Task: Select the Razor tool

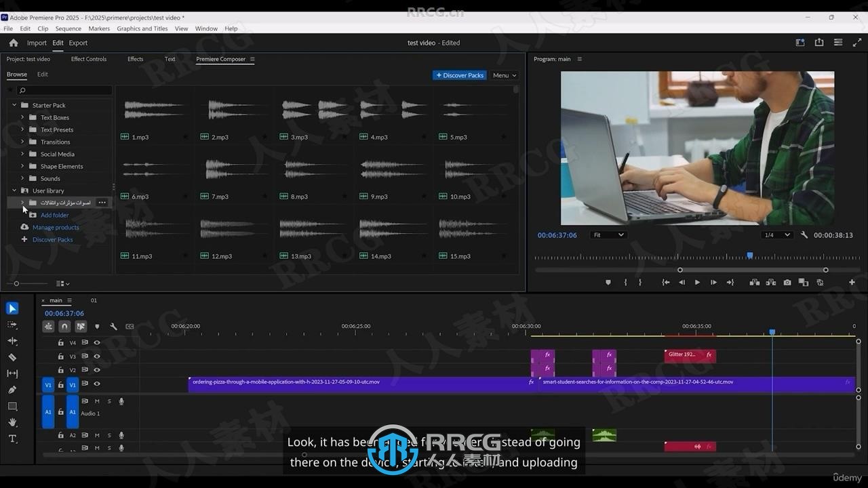Action: click(12, 357)
